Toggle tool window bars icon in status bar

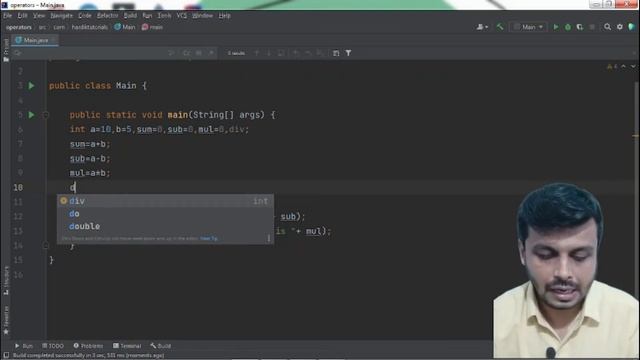pyautogui.click(x=6, y=356)
